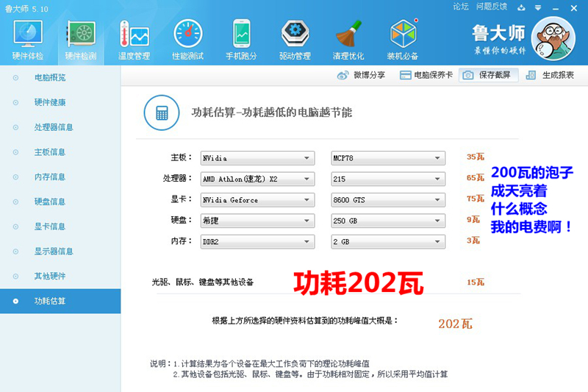Select 硬件检测 hardware detection icon
This screenshot has height=392, width=588.
[81, 34]
